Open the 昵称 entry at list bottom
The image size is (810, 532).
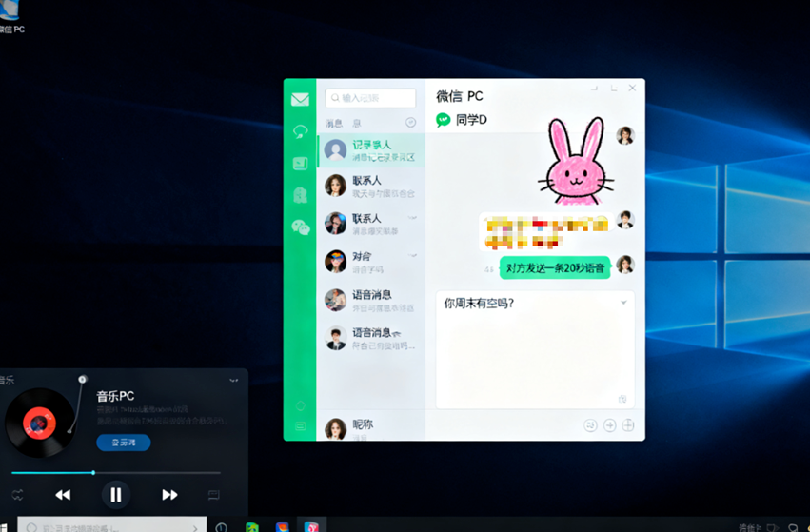click(371, 427)
